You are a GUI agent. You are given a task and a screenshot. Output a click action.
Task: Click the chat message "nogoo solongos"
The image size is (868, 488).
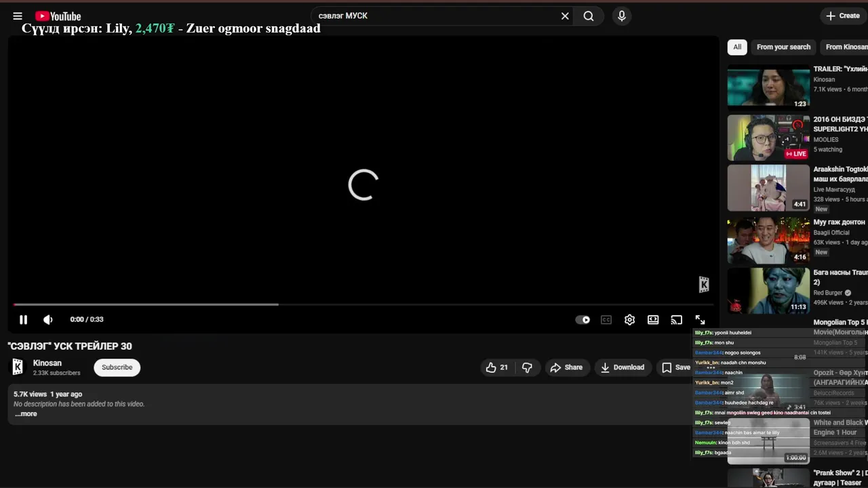(x=742, y=353)
